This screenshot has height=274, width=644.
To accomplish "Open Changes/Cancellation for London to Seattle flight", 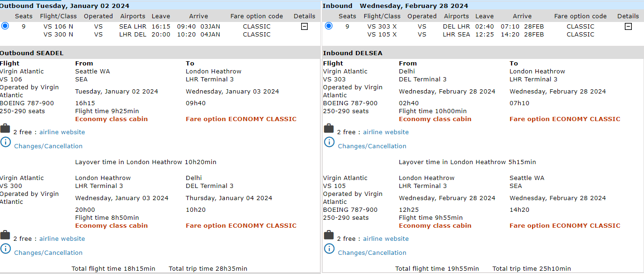I will (x=372, y=253).
